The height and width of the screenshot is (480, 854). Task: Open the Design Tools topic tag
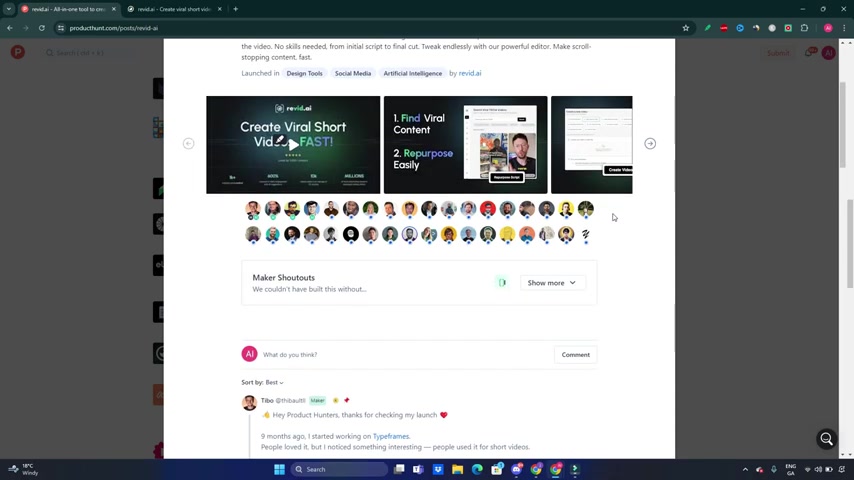(x=304, y=73)
